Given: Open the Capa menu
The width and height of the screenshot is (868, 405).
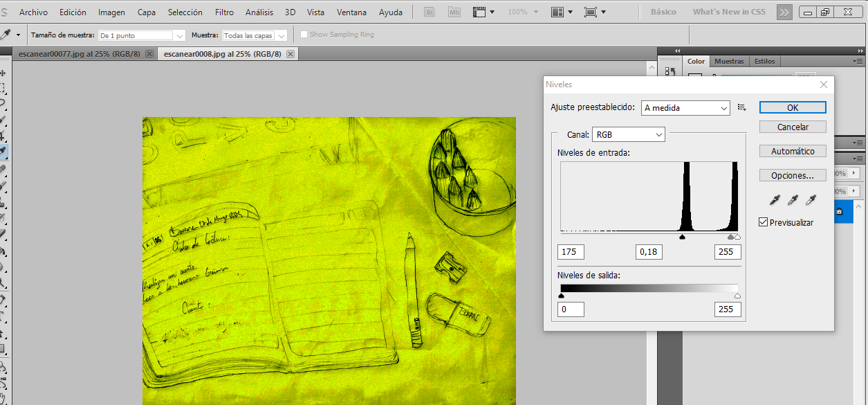Looking at the screenshot, I should [147, 12].
